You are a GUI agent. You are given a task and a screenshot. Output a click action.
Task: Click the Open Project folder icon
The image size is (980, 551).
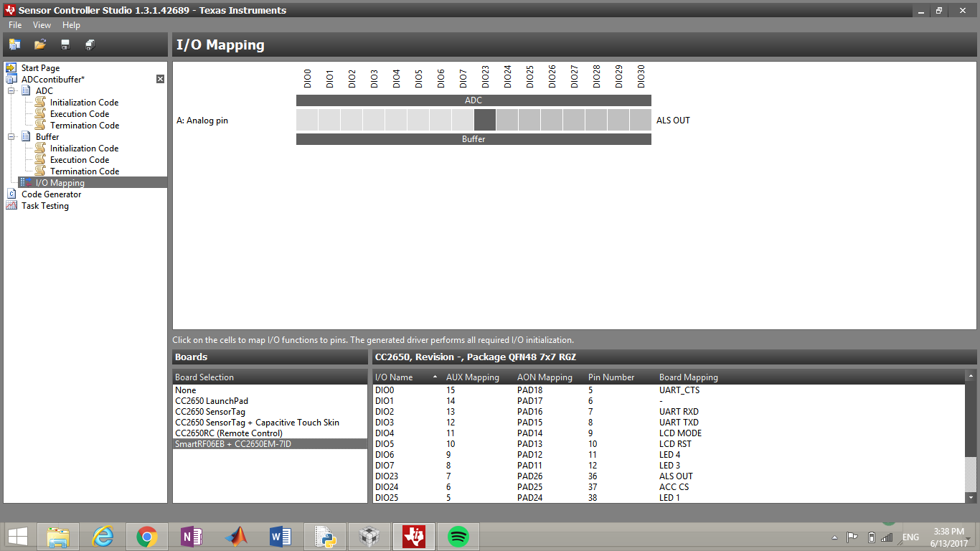tap(40, 44)
